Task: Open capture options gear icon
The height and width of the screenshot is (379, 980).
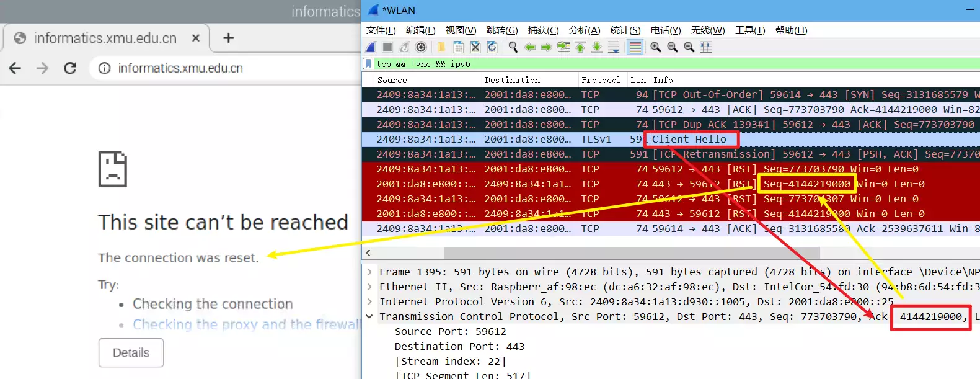Action: [421, 47]
